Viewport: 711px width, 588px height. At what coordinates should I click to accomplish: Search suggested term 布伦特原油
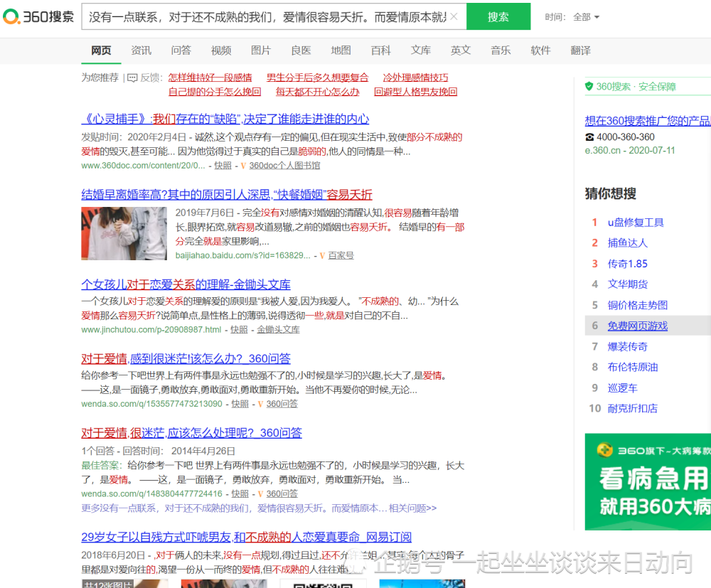click(633, 367)
